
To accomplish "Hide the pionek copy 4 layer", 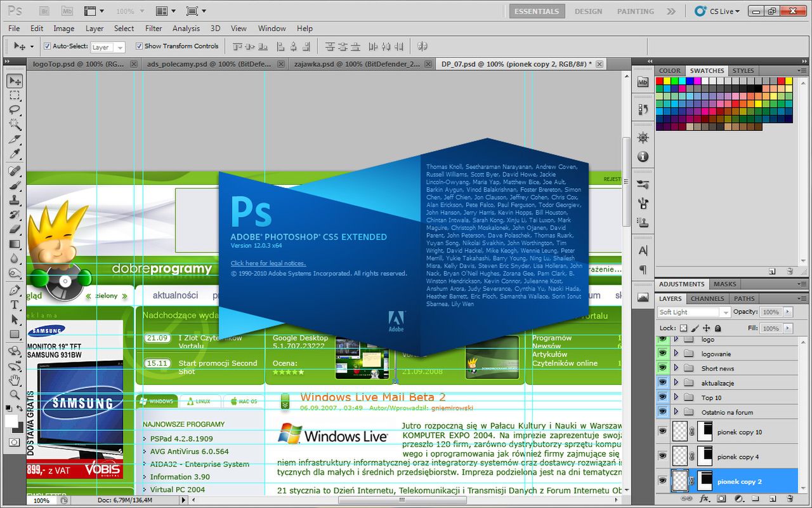I will pos(662,457).
